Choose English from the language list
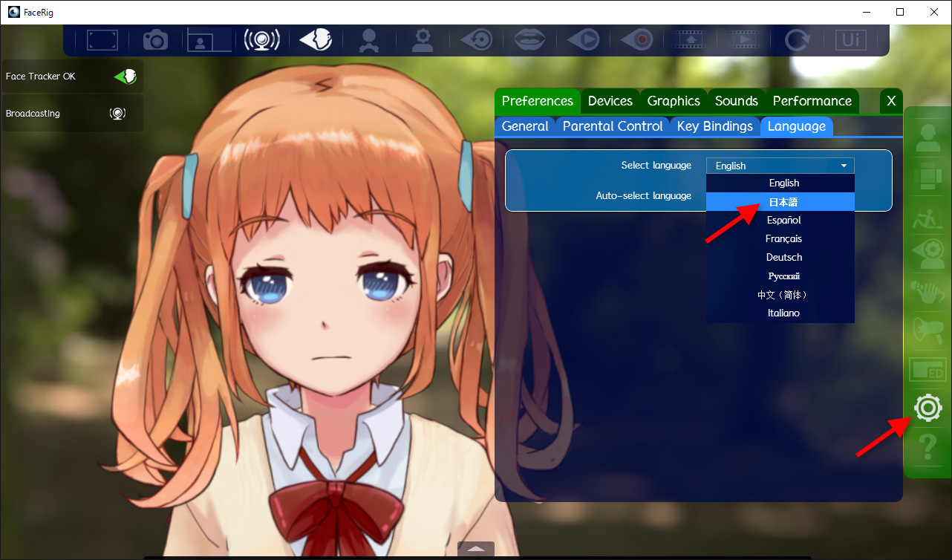 point(780,183)
